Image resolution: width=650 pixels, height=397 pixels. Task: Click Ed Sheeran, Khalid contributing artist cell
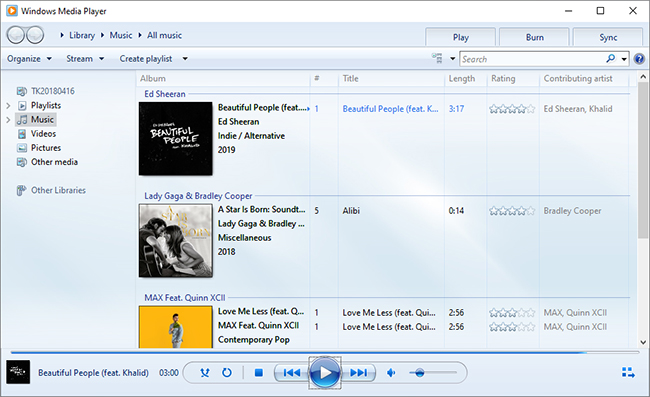tap(578, 109)
